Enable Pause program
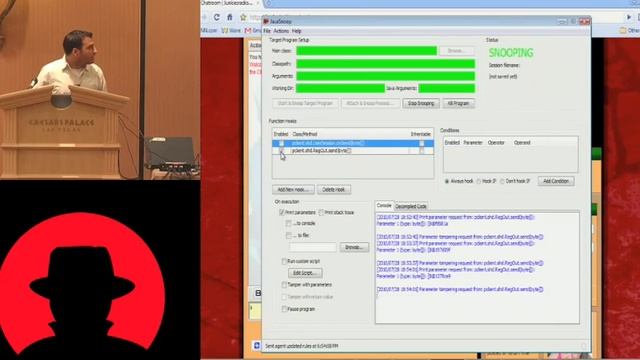The width and height of the screenshot is (640, 360). 284,309
